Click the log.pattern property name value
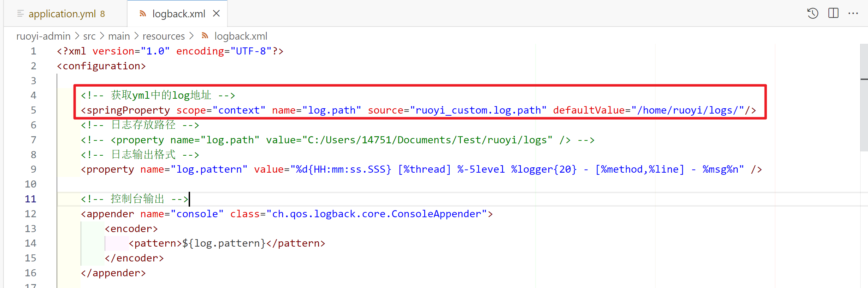The width and height of the screenshot is (868, 288). (209, 169)
